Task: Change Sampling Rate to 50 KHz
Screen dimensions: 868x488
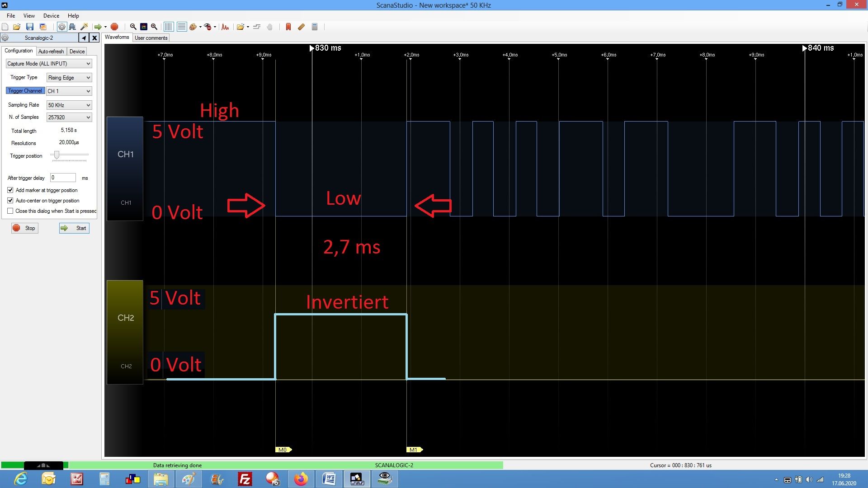Action: point(68,104)
